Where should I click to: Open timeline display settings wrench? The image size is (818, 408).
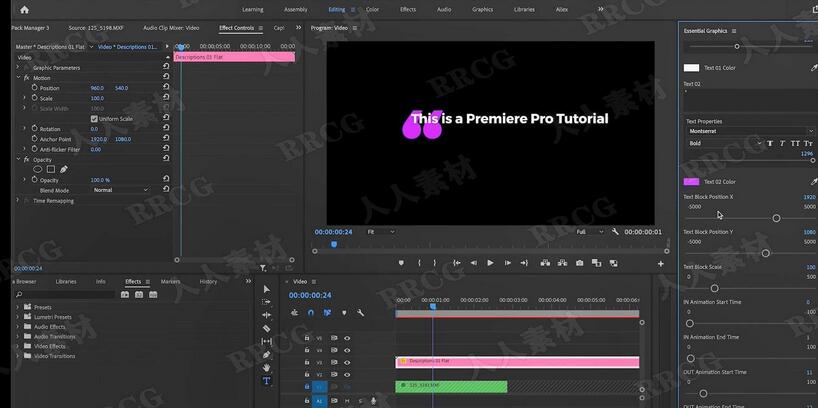point(360,313)
